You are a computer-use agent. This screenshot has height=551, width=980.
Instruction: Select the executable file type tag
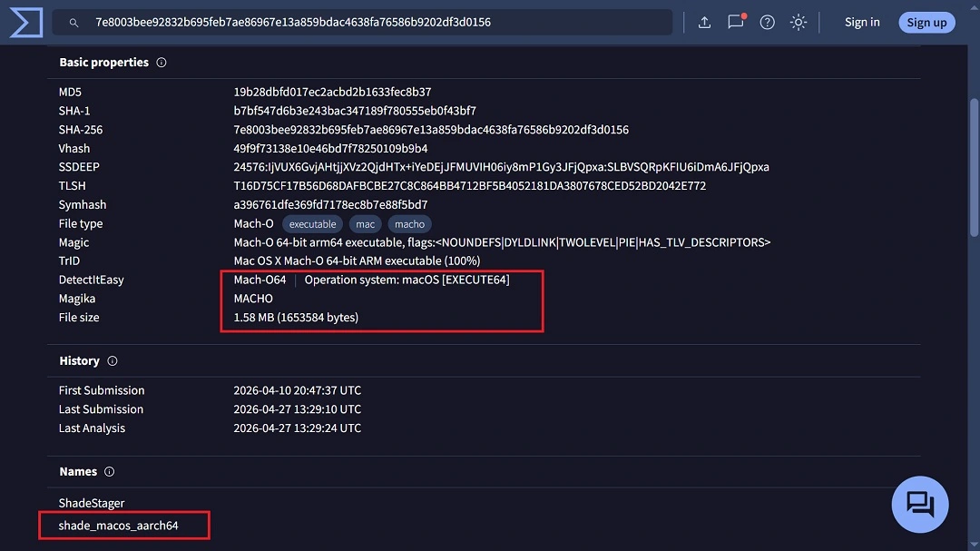coord(311,223)
